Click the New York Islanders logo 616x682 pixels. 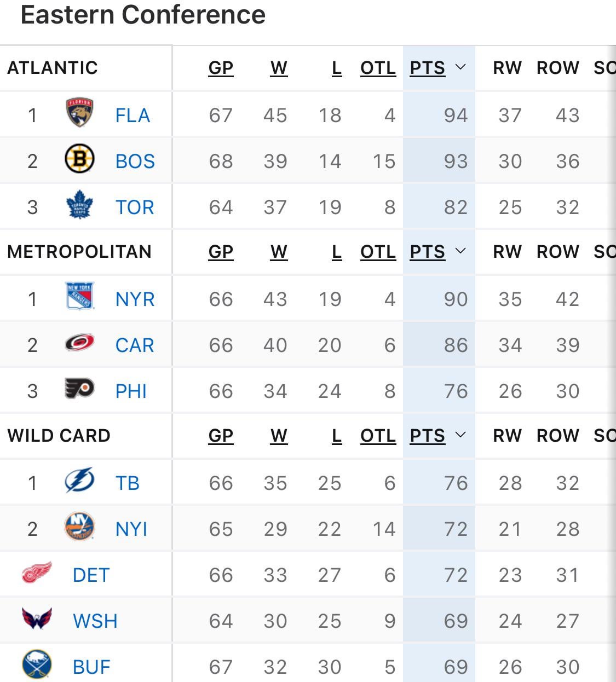coord(79,527)
